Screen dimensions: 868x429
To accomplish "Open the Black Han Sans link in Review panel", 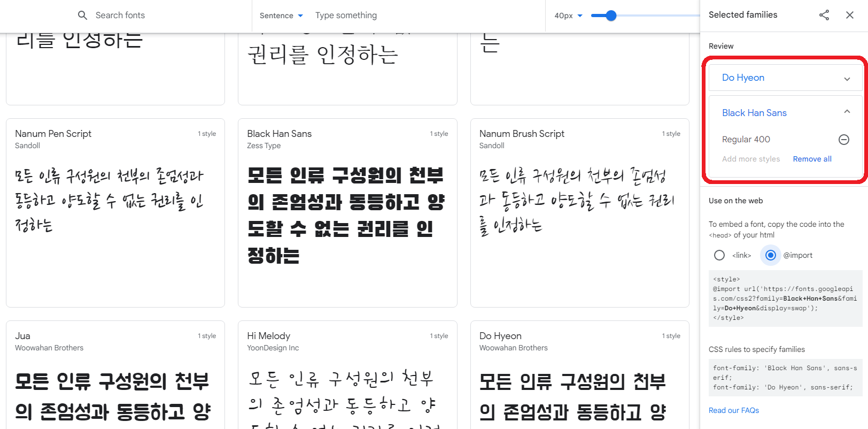I will tap(754, 113).
